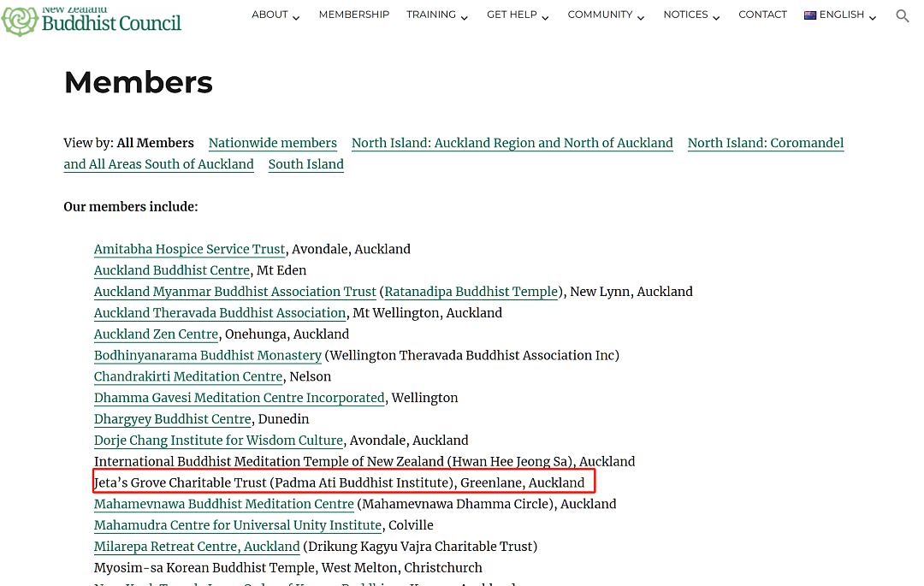Screen dimensions: 924x586
Task: Go to the Contact page
Action: (x=762, y=15)
